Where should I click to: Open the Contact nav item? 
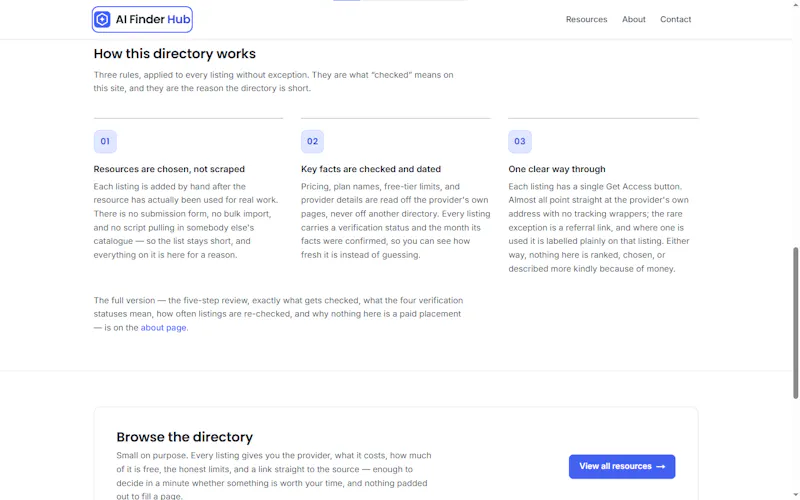(x=676, y=19)
